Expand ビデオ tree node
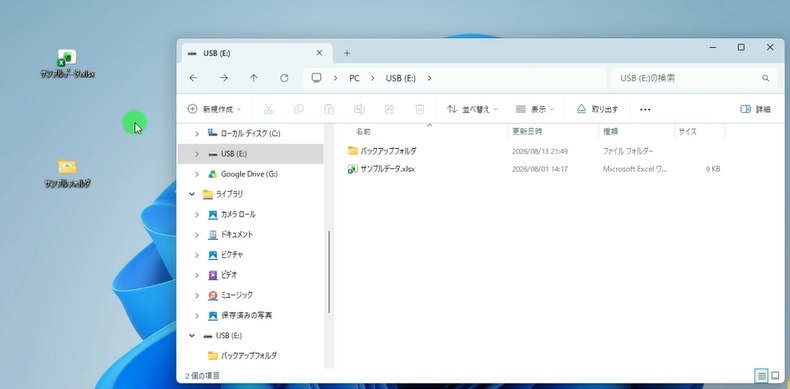The width and height of the screenshot is (790, 389). (x=196, y=275)
